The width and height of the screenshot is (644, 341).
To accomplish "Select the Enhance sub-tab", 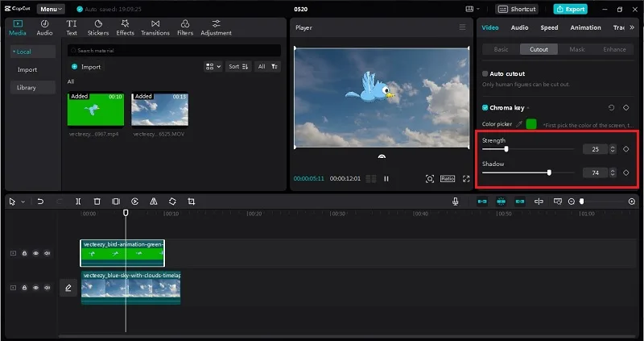I will [614, 49].
